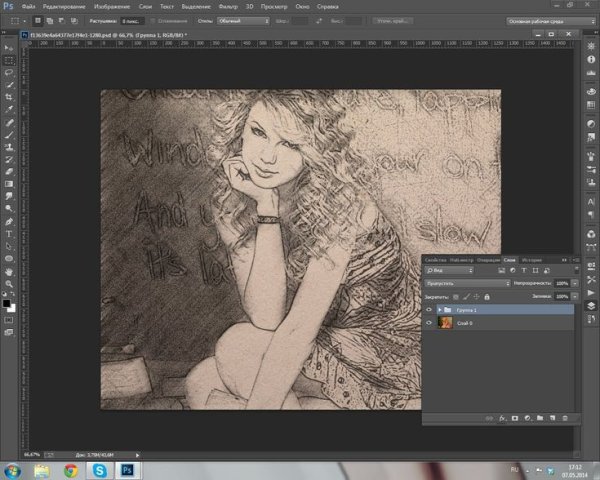
Task: Open the layer blending mode dropdown
Action: 468,283
